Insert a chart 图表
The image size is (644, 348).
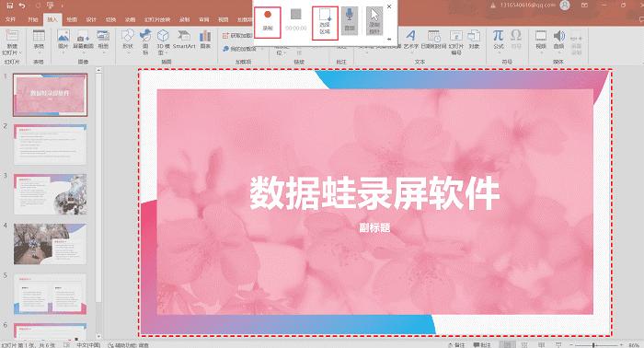[x=205, y=40]
